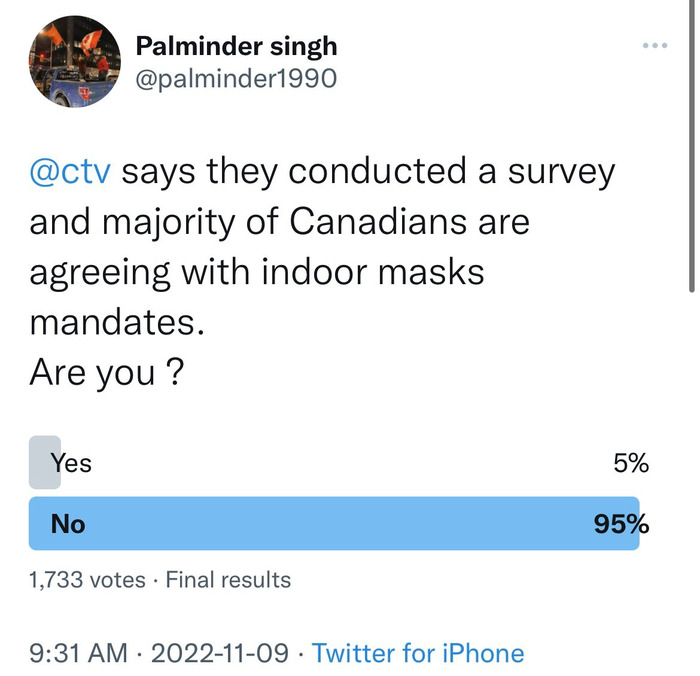
Task: Click the "Yes" poll option label
Action: coord(72,463)
